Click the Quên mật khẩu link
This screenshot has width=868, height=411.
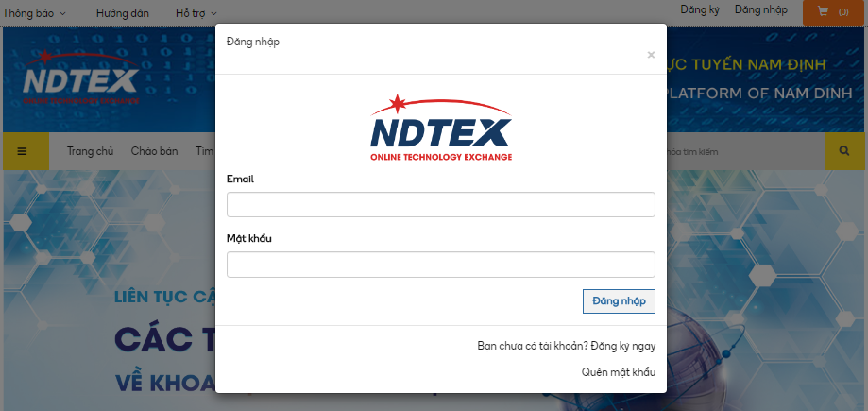[619, 372]
